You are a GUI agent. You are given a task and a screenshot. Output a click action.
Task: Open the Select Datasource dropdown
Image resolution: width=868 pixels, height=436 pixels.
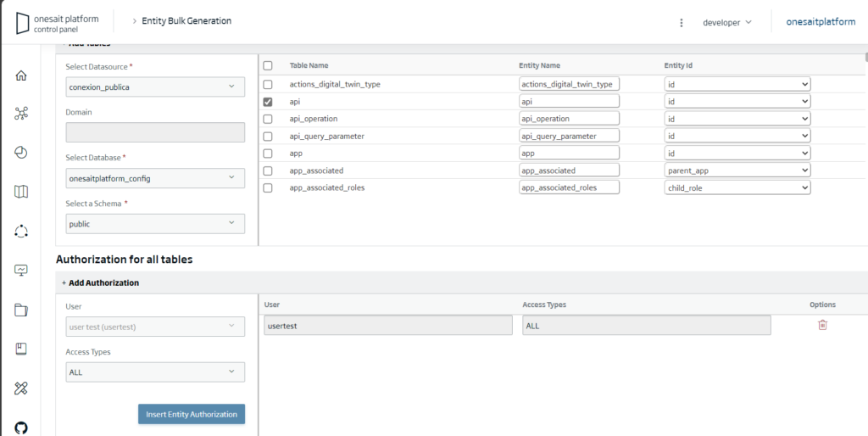[x=155, y=87]
